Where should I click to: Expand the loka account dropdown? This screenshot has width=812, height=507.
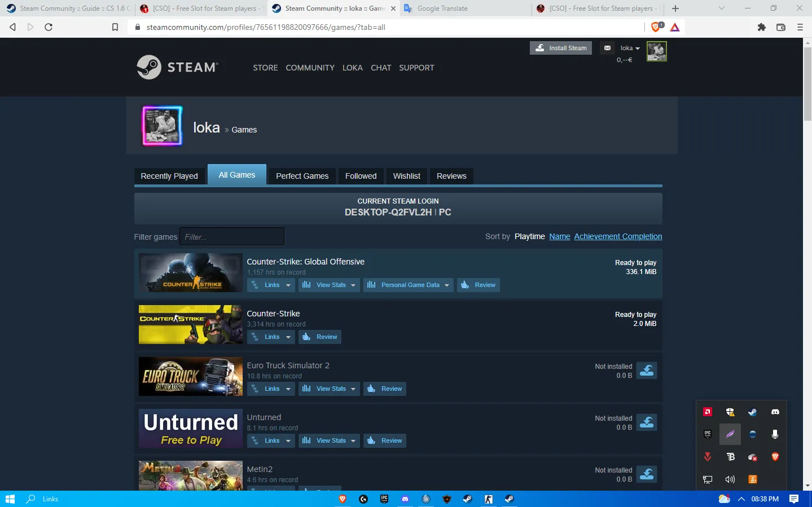[x=630, y=48]
